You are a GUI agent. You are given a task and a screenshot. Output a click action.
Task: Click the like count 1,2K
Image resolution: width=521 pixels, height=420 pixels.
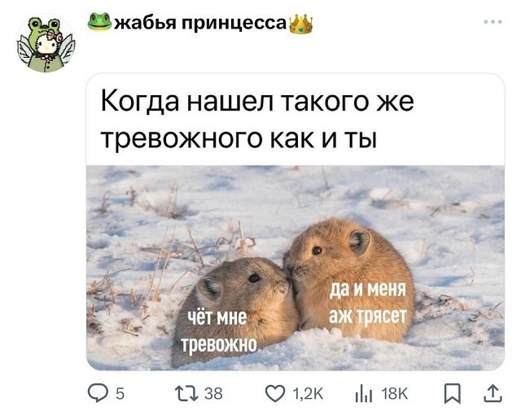(308, 394)
